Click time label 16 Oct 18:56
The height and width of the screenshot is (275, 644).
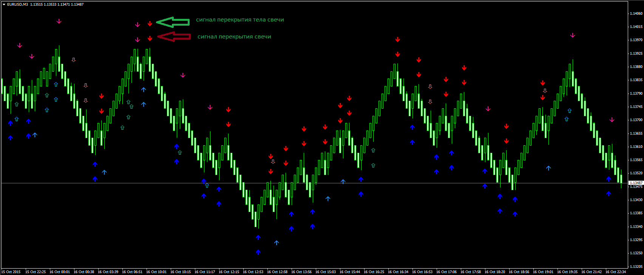click(x=519, y=272)
